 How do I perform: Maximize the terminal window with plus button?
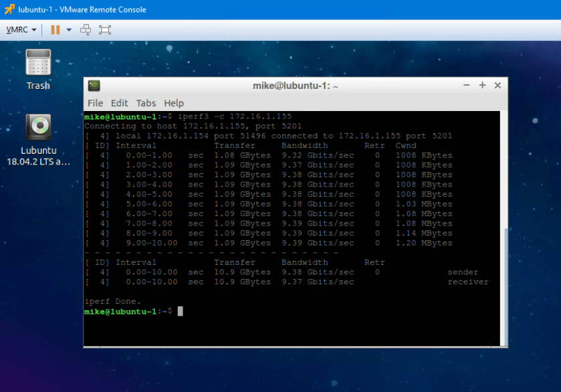(482, 86)
